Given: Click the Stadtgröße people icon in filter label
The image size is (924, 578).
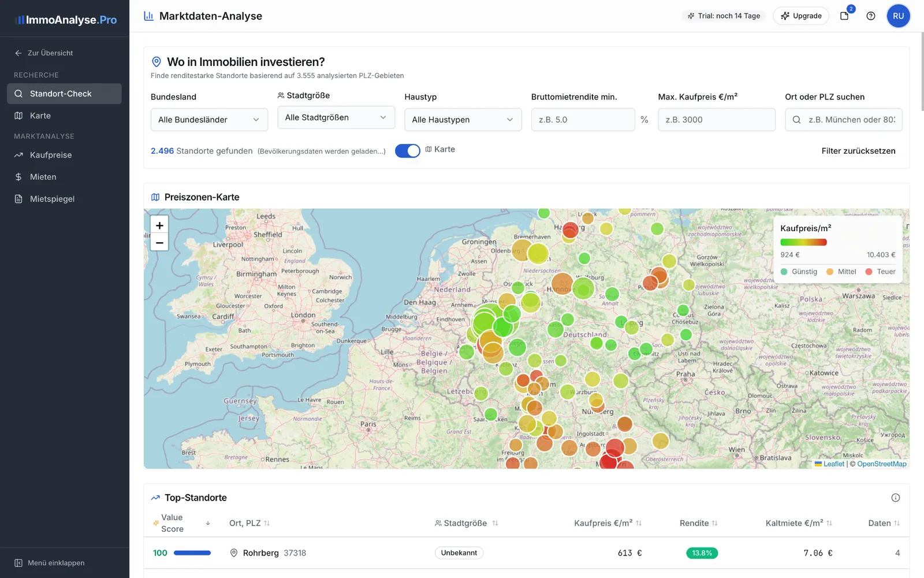Looking at the screenshot, I should tap(281, 95).
